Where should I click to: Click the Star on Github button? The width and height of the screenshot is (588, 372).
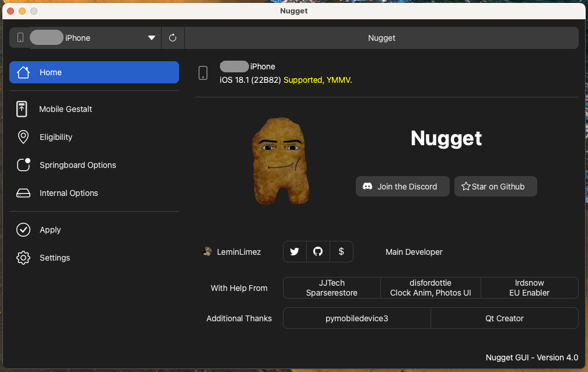click(x=495, y=187)
